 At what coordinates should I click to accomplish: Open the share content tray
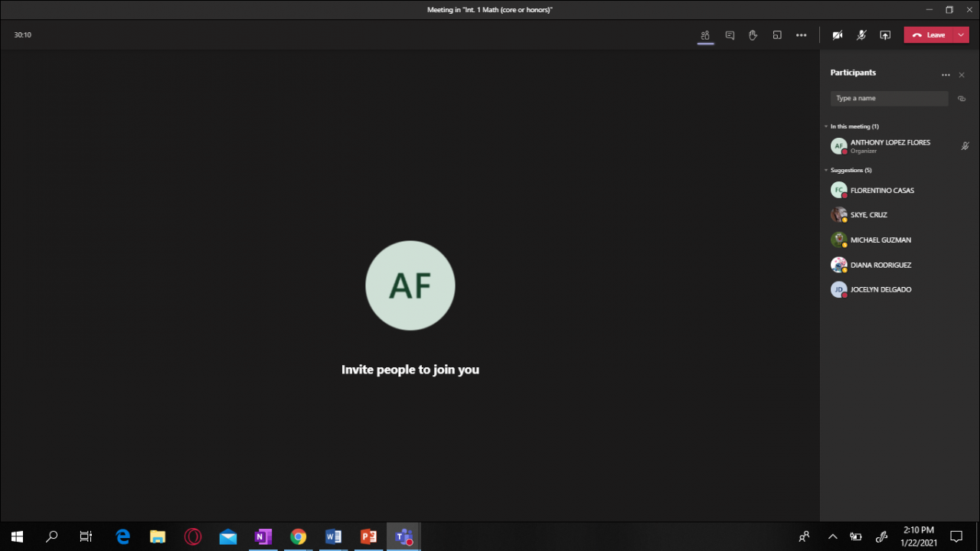click(885, 35)
